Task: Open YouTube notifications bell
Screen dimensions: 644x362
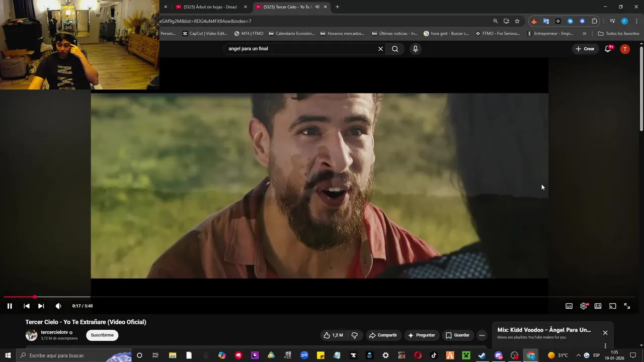Action: pos(608,49)
